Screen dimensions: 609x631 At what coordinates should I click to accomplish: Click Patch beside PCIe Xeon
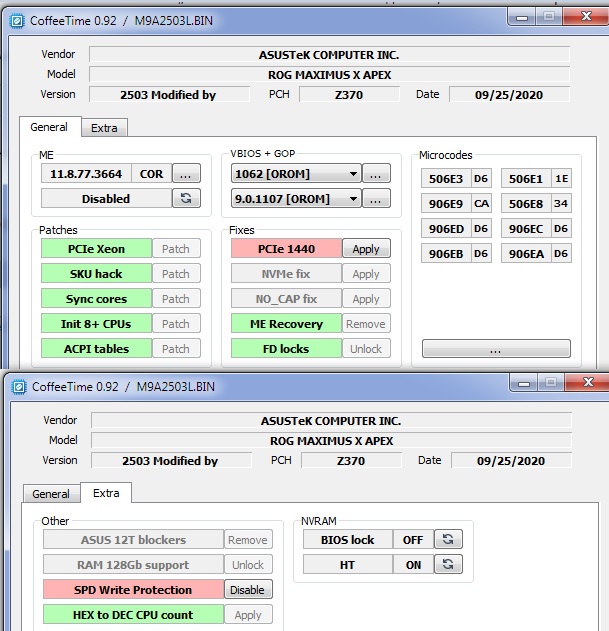pos(176,249)
